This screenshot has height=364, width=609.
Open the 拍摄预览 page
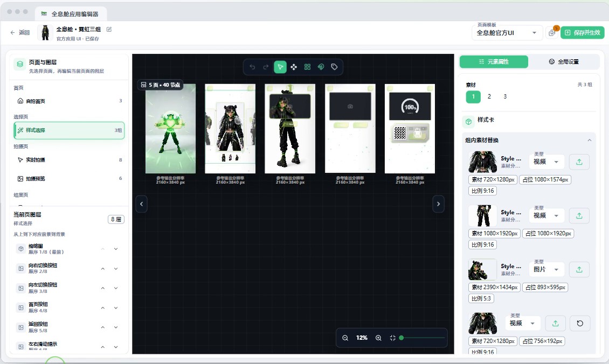[x=69, y=179]
